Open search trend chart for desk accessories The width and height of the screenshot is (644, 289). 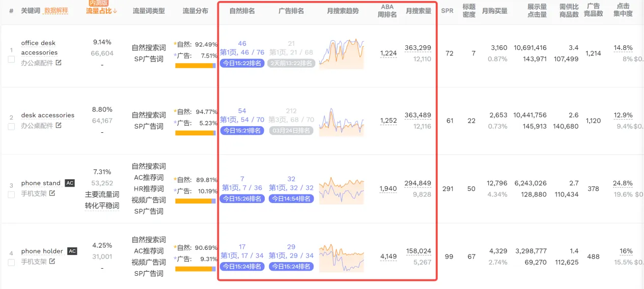click(342, 121)
